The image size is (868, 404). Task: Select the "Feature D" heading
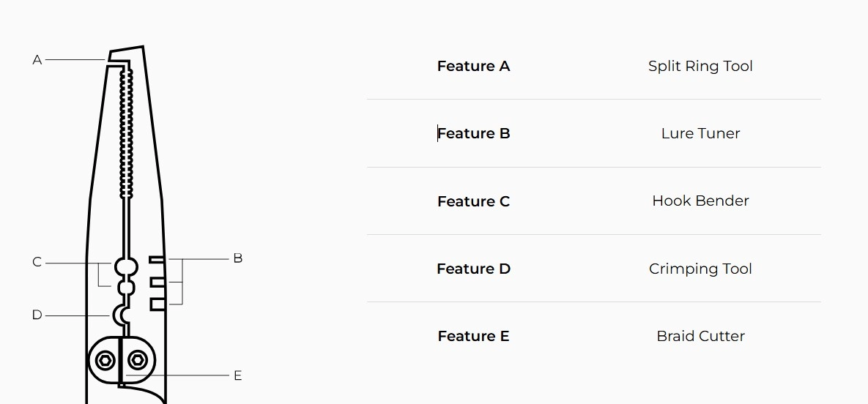coord(473,269)
